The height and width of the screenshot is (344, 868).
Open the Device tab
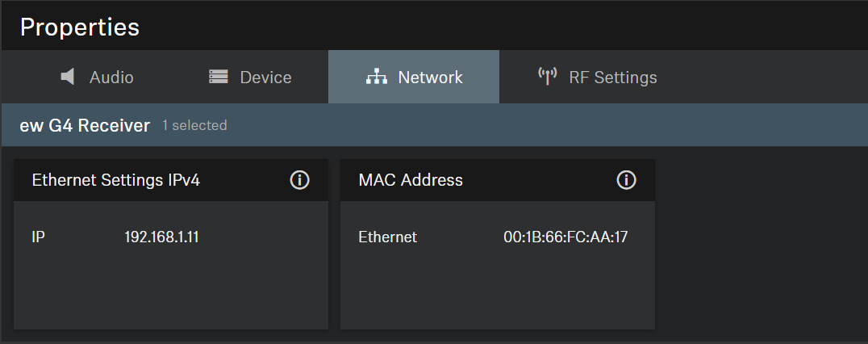(265, 78)
